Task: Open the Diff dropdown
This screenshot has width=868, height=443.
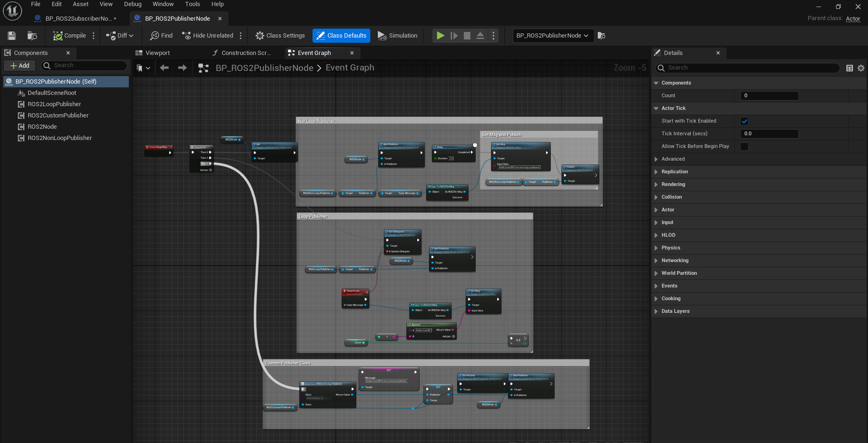Action: 120,36
